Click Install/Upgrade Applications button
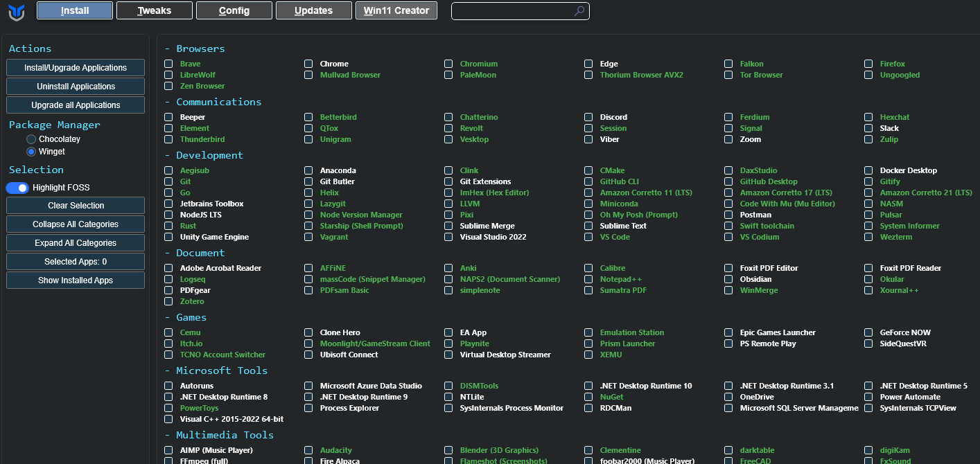 (76, 68)
